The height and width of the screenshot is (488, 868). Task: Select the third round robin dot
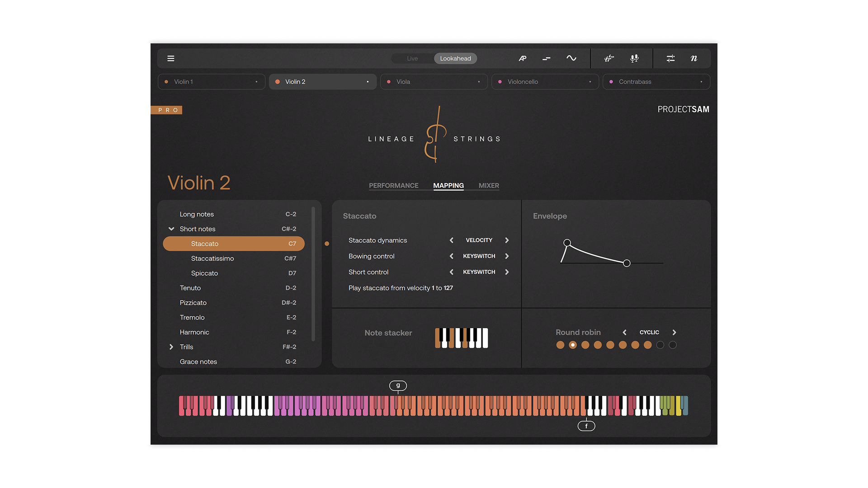[585, 345]
